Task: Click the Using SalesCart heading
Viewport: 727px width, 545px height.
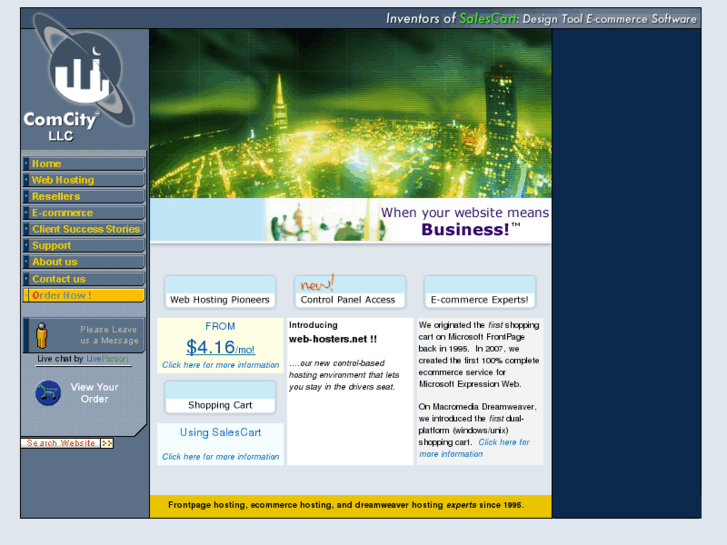Action: click(x=220, y=432)
